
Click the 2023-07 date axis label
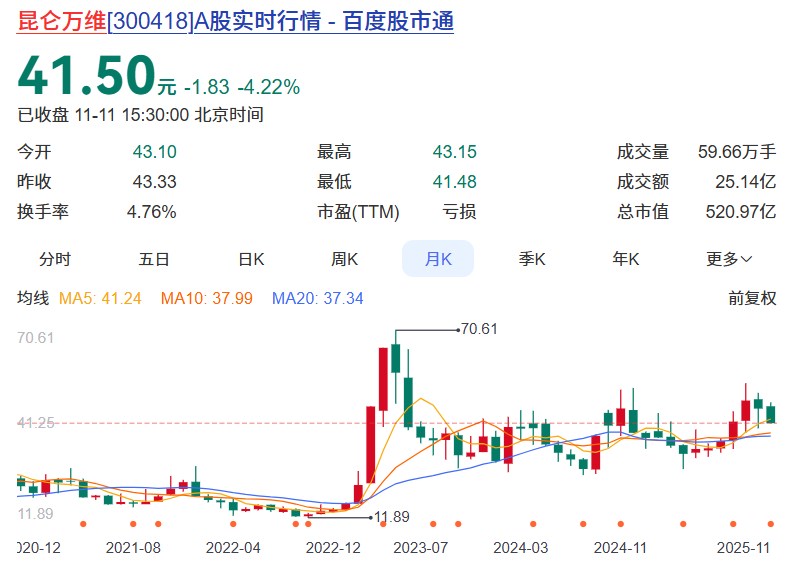point(420,547)
